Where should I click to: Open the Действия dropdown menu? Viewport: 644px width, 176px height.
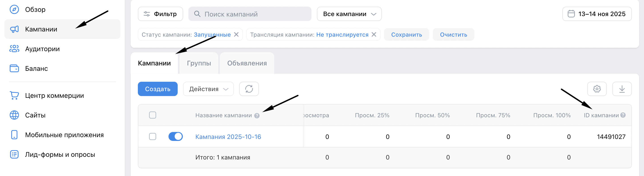pyautogui.click(x=208, y=89)
